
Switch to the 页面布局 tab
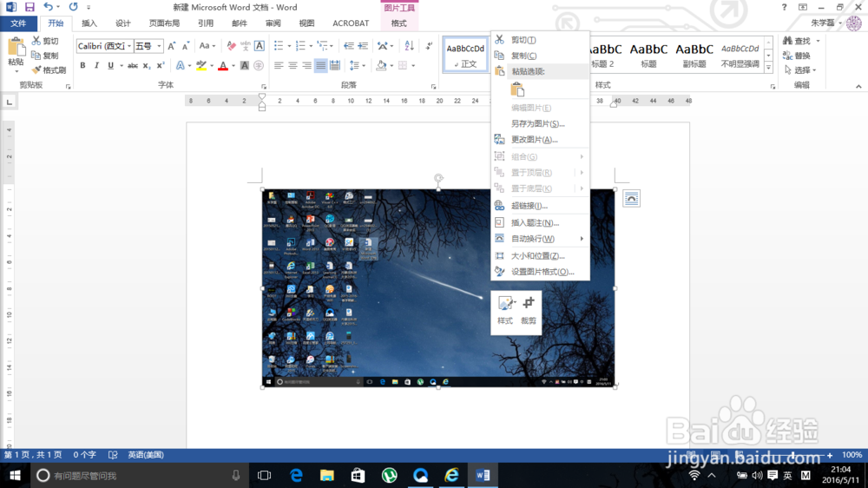coord(164,23)
